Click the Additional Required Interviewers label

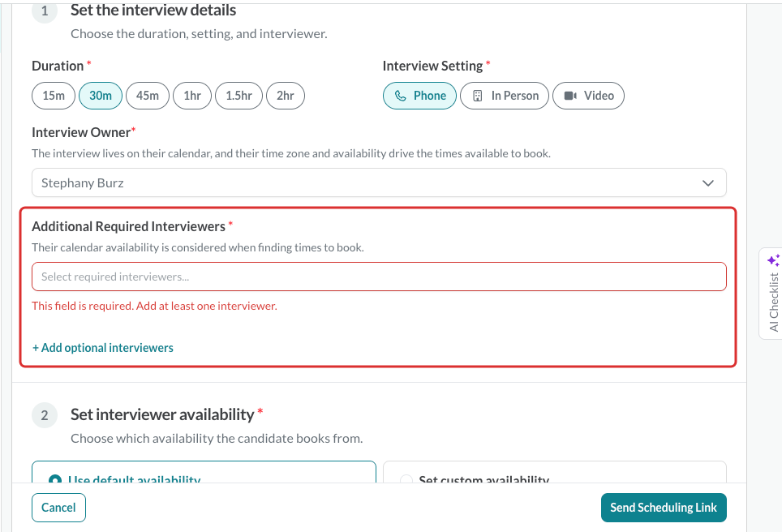pos(129,226)
